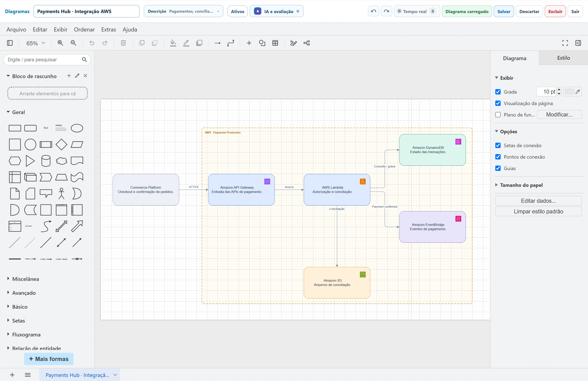Collapse the right format panel icon
588x381 pixels.
coord(578,43)
